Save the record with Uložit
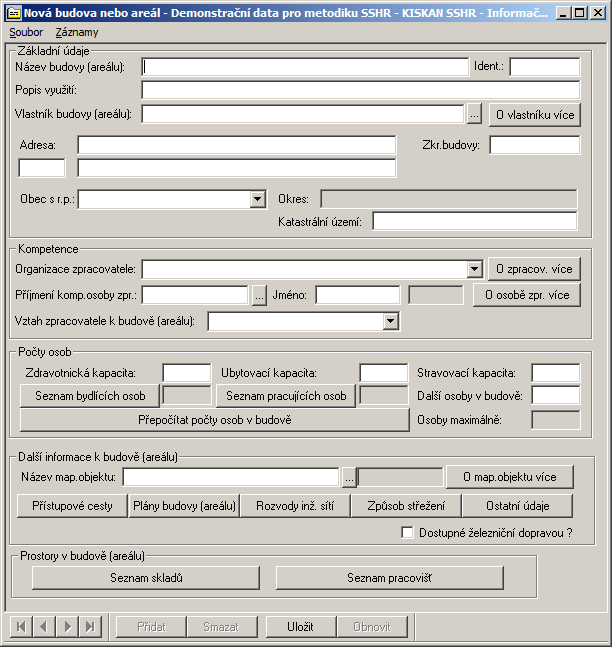Viewport: 612px width, 647px height. click(x=300, y=627)
